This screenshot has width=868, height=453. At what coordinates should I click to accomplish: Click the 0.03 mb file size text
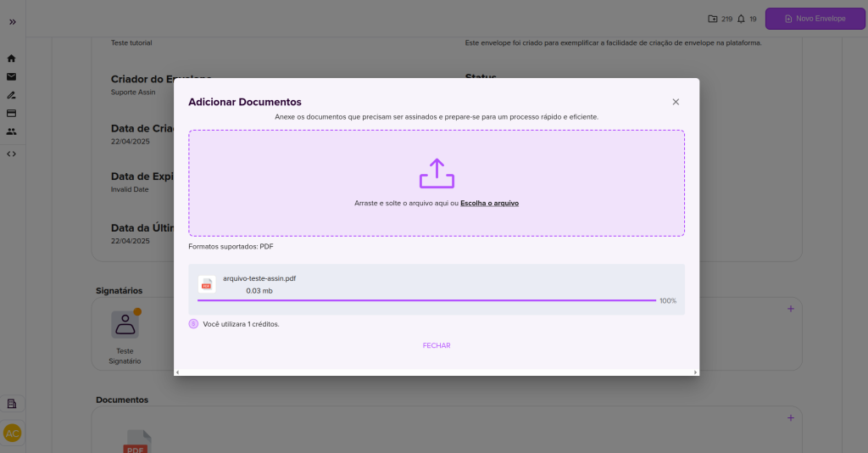coord(259,291)
